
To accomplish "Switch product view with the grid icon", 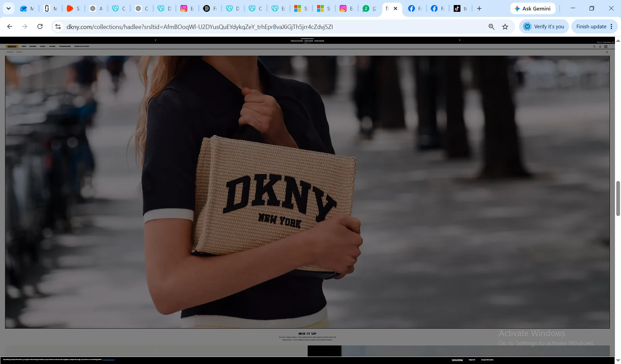I will tap(607, 52).
